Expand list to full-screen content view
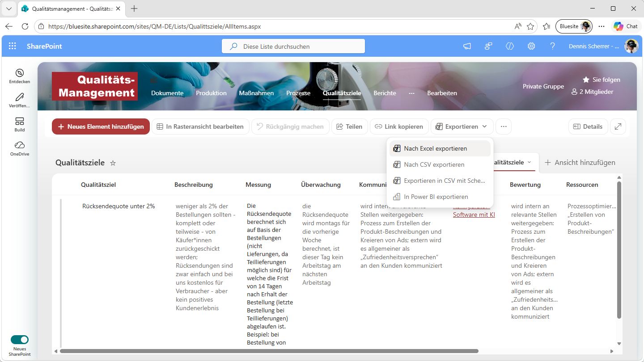This screenshot has width=644, height=362. point(618,126)
